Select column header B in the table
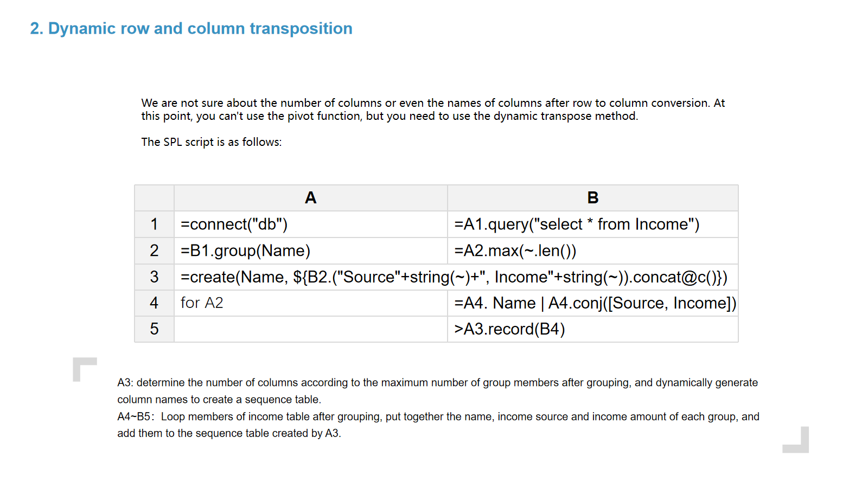Viewport: 868px width, 488px height. pyautogui.click(x=592, y=198)
